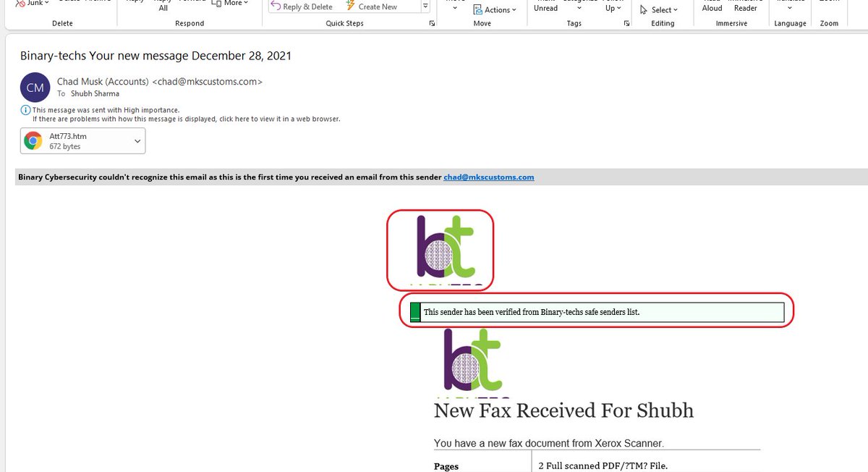Viewport: 868px width, 472px height.
Task: Mark the message as Unread
Action: pos(545,7)
